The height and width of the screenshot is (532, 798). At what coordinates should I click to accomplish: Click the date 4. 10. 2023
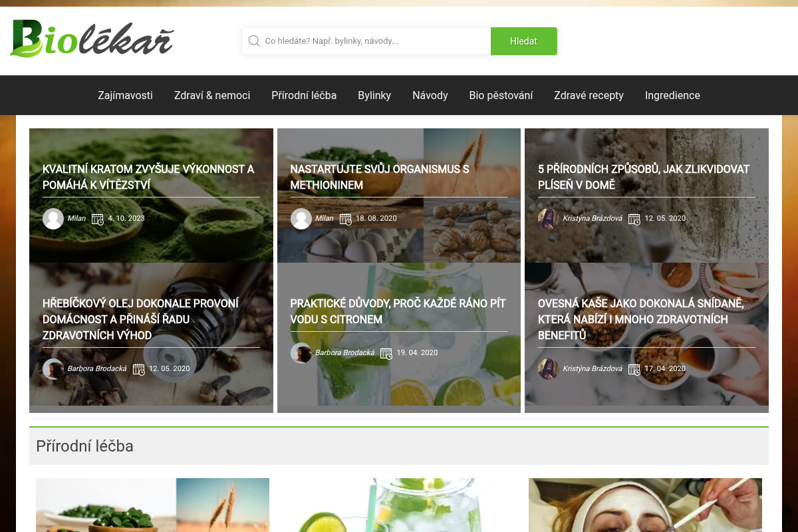click(x=126, y=218)
